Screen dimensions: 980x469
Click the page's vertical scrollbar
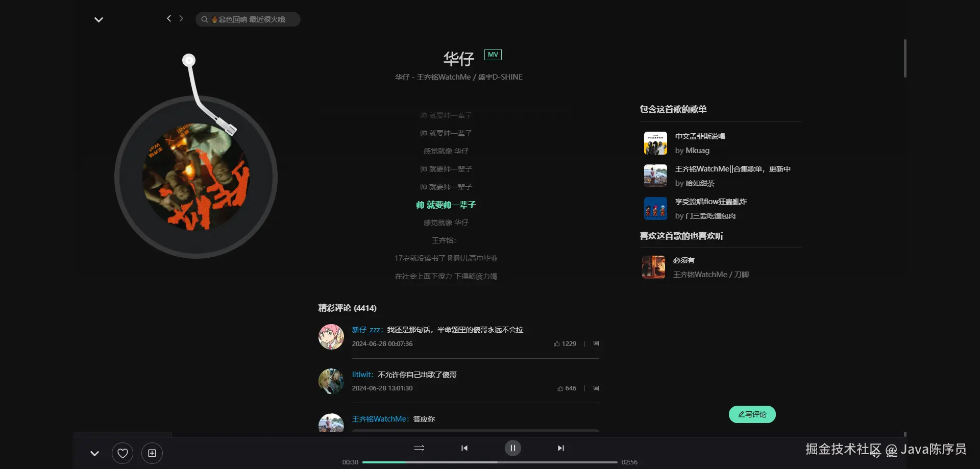(x=905, y=58)
